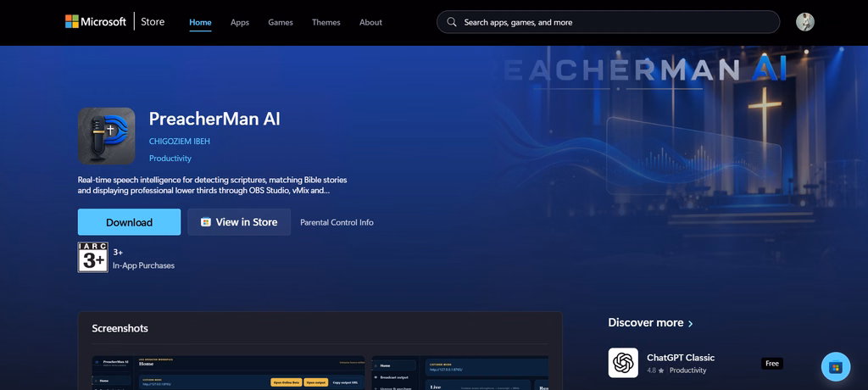
Task: Open the first PreacherMan screenshot thumbnail
Action: point(228,373)
